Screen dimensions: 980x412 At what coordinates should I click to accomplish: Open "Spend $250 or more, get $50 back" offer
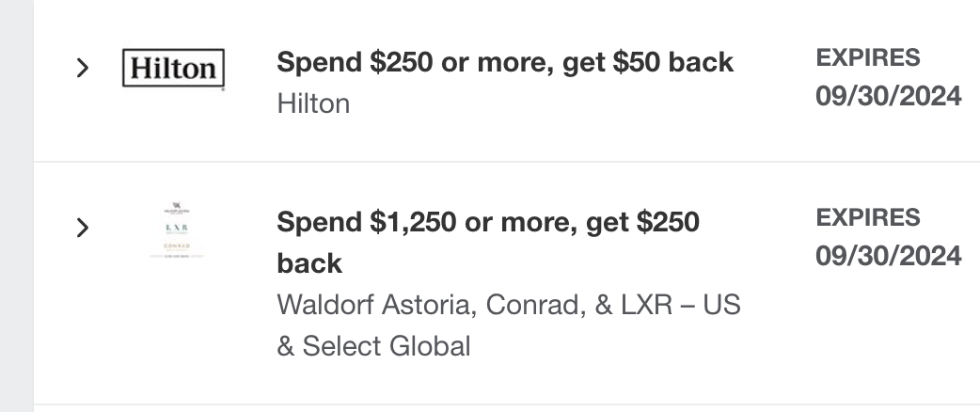tap(504, 62)
